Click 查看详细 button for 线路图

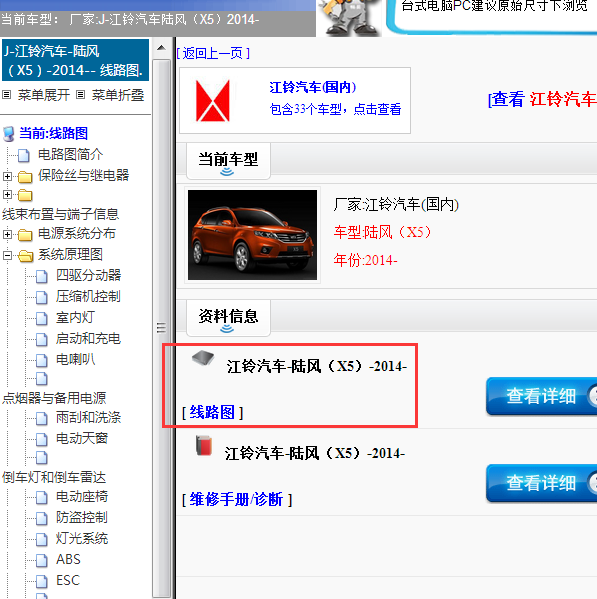click(541, 396)
